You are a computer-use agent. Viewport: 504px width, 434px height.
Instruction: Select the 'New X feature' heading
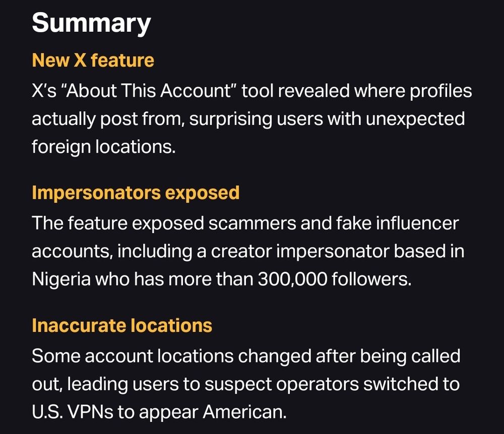(x=93, y=60)
